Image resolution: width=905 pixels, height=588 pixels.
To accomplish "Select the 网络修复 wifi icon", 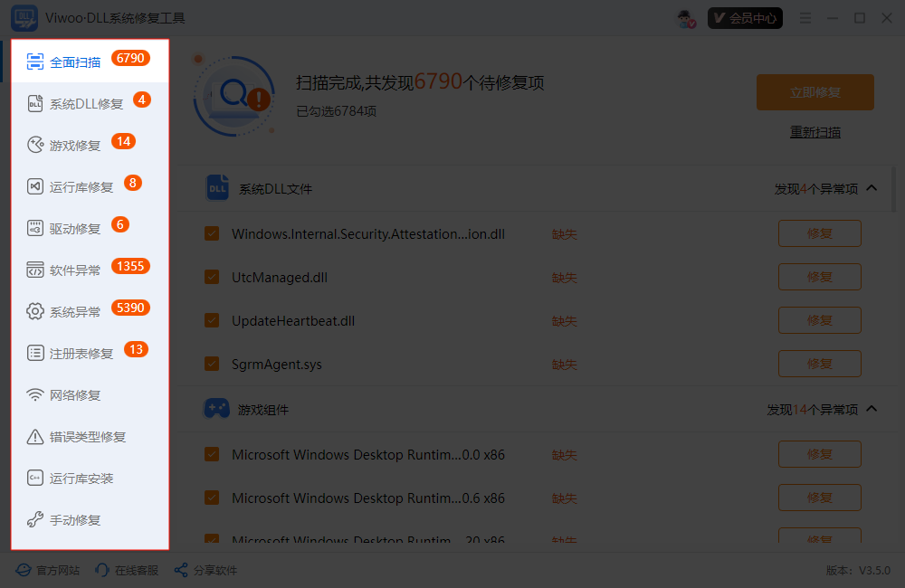I will (35, 394).
